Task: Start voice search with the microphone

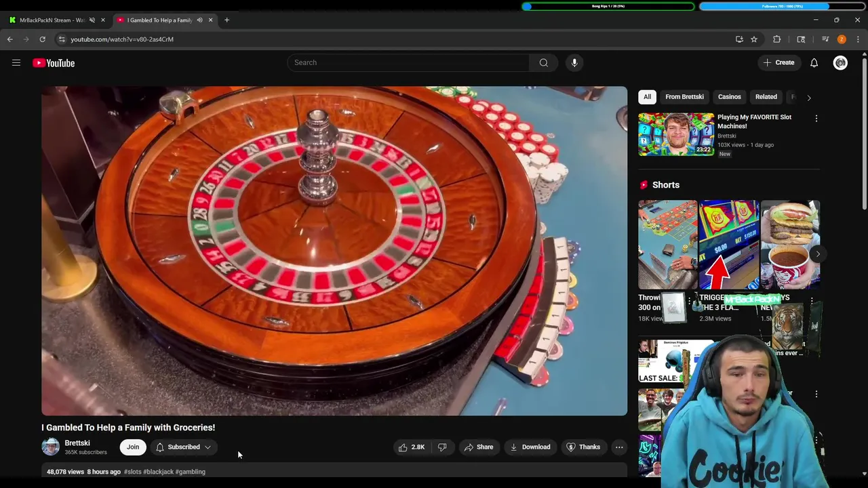Action: tap(574, 62)
